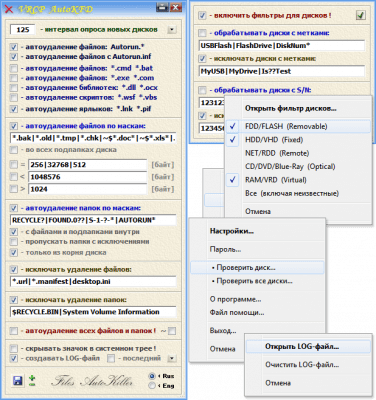Select NET/RDD (Remote) menu item

tap(298, 153)
